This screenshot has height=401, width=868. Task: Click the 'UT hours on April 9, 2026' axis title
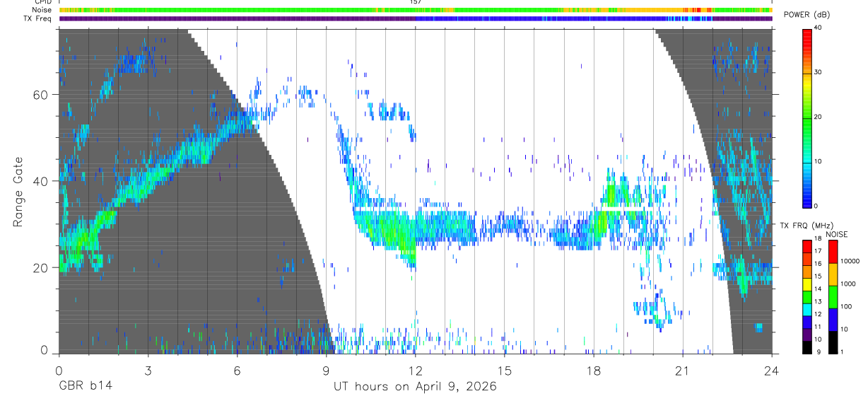click(x=415, y=388)
